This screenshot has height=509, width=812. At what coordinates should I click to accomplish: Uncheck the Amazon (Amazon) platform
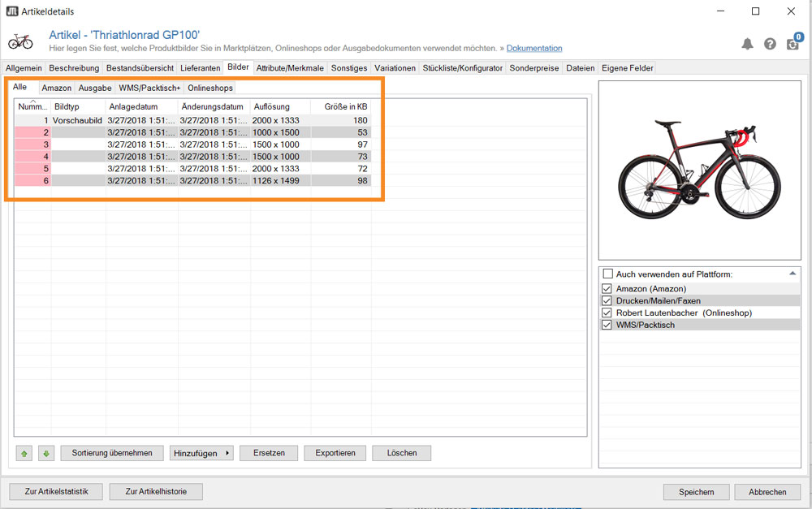pos(607,288)
